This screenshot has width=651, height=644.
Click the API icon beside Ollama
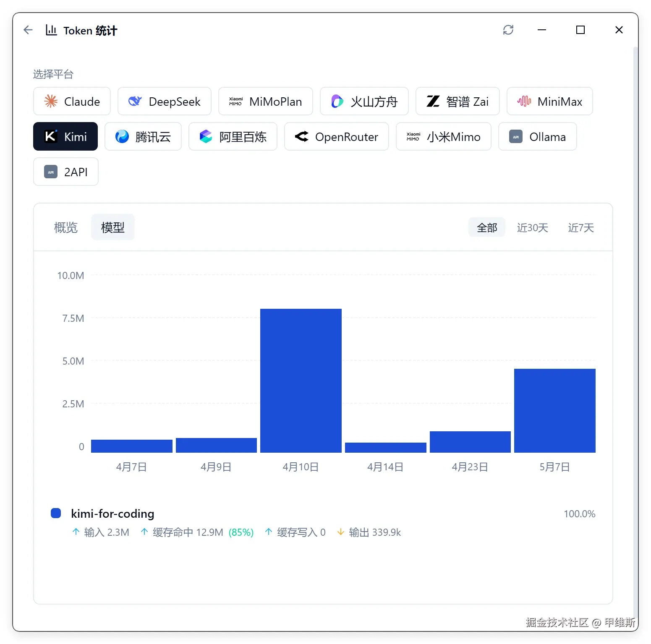point(516,136)
